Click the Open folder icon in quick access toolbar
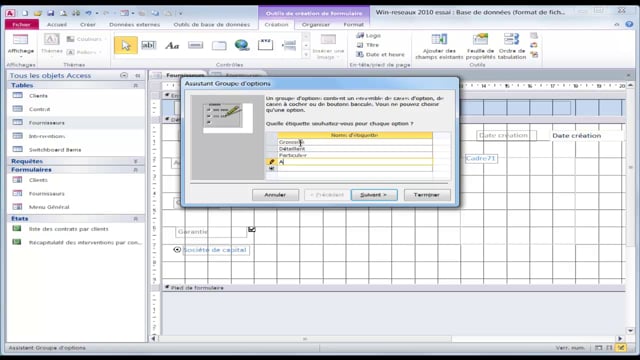640x360 pixels. (x=38, y=13)
